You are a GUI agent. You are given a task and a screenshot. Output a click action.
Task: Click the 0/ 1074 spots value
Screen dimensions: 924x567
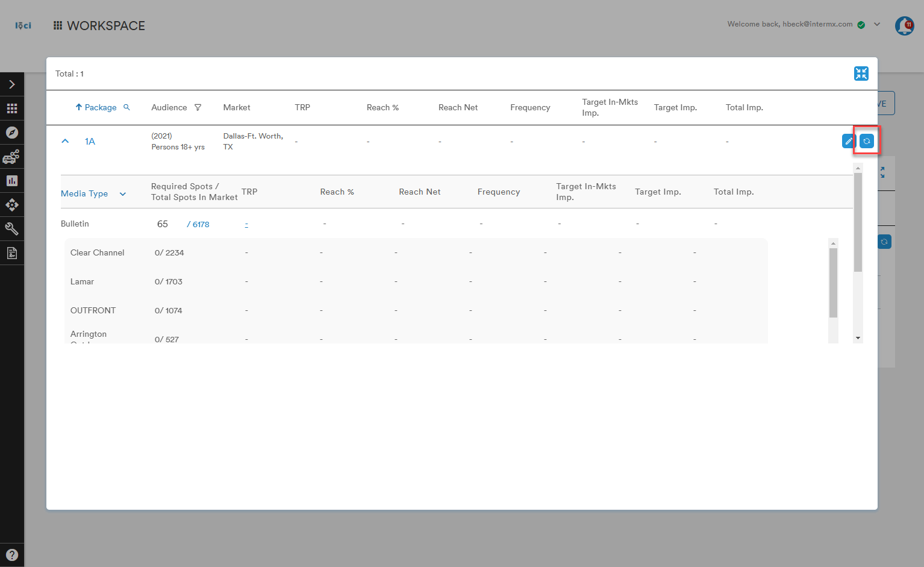[x=169, y=310]
